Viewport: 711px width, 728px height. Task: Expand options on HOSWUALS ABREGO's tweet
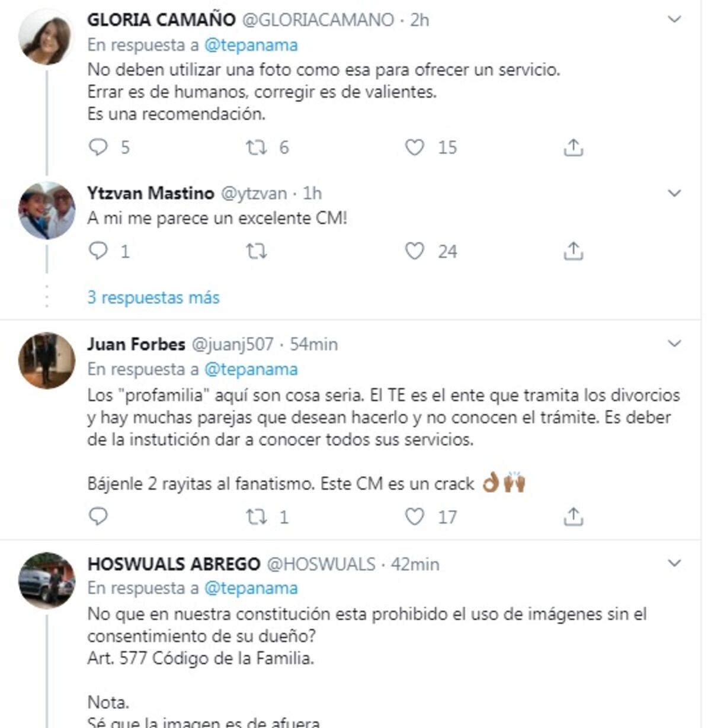(x=673, y=562)
